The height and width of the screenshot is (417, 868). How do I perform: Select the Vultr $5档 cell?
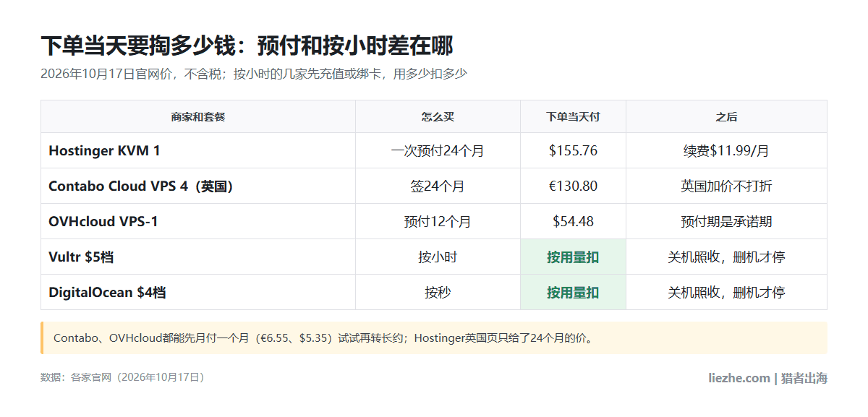click(198, 257)
